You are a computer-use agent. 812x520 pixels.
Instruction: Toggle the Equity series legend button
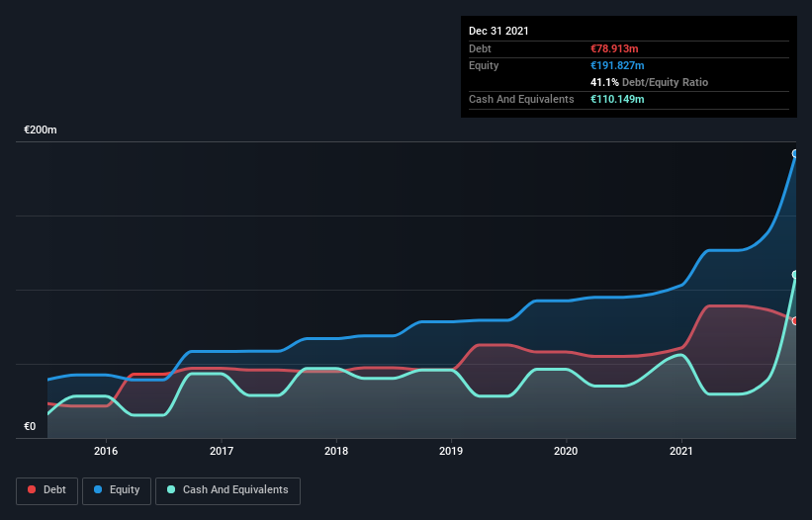[117, 490]
